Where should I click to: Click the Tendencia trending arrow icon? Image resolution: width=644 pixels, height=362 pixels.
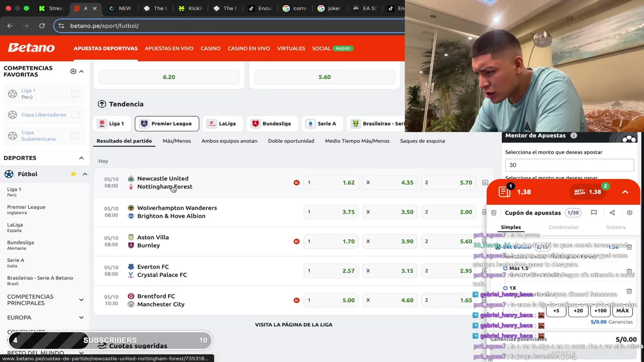coord(102,104)
